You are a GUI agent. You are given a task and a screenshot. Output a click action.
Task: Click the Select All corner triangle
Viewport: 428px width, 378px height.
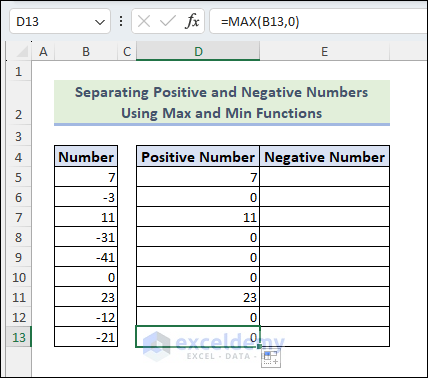click(22, 52)
